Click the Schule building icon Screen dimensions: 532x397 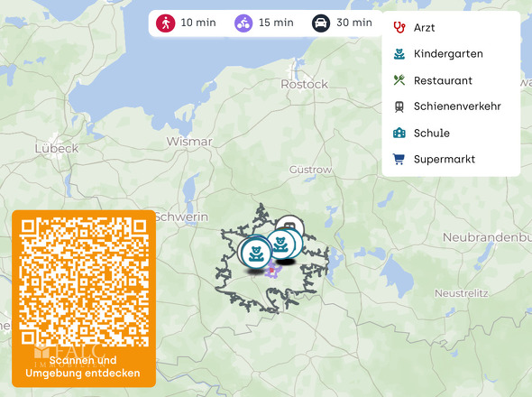coord(399,133)
